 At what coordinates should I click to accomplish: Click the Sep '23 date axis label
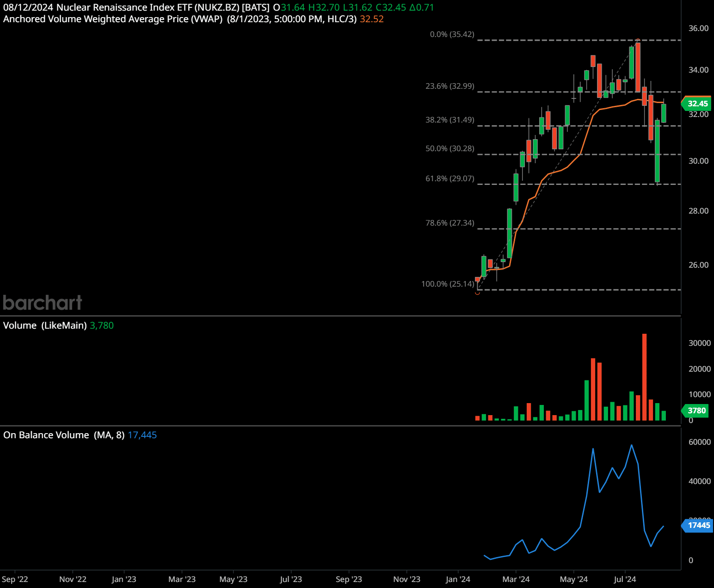pos(349,579)
